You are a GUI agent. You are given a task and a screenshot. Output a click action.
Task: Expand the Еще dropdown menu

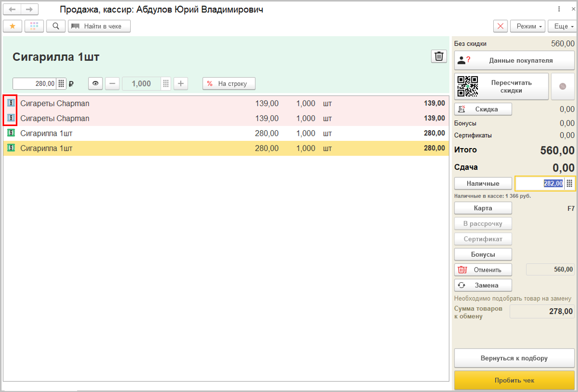562,26
